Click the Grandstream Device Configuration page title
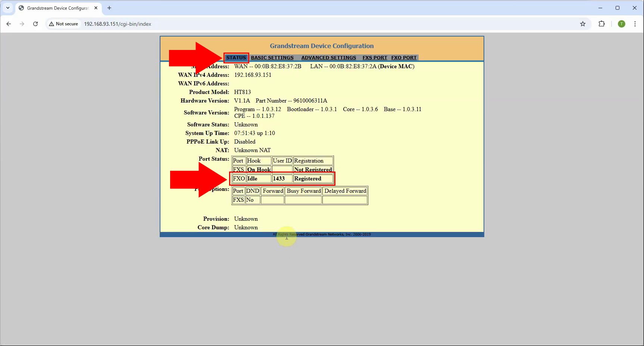The width and height of the screenshot is (644, 346). [x=322, y=46]
